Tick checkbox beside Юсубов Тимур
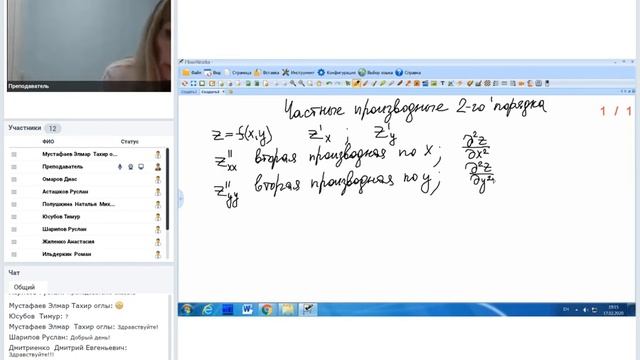The image size is (640, 360). pyautogui.click(x=14, y=217)
